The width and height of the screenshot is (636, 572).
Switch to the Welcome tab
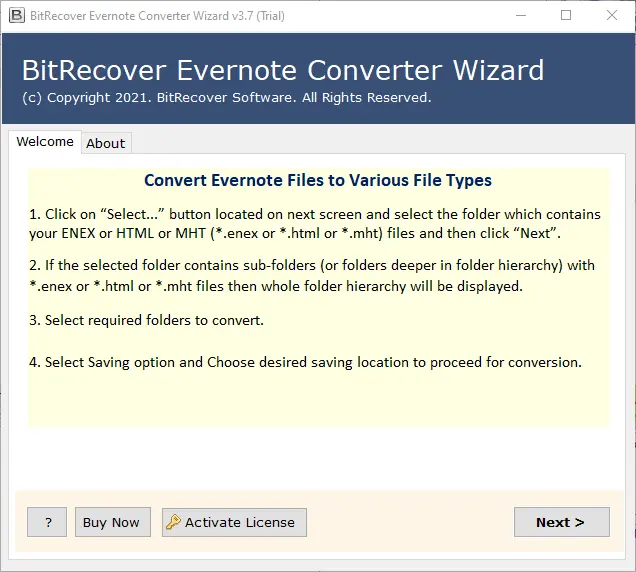[x=45, y=142]
